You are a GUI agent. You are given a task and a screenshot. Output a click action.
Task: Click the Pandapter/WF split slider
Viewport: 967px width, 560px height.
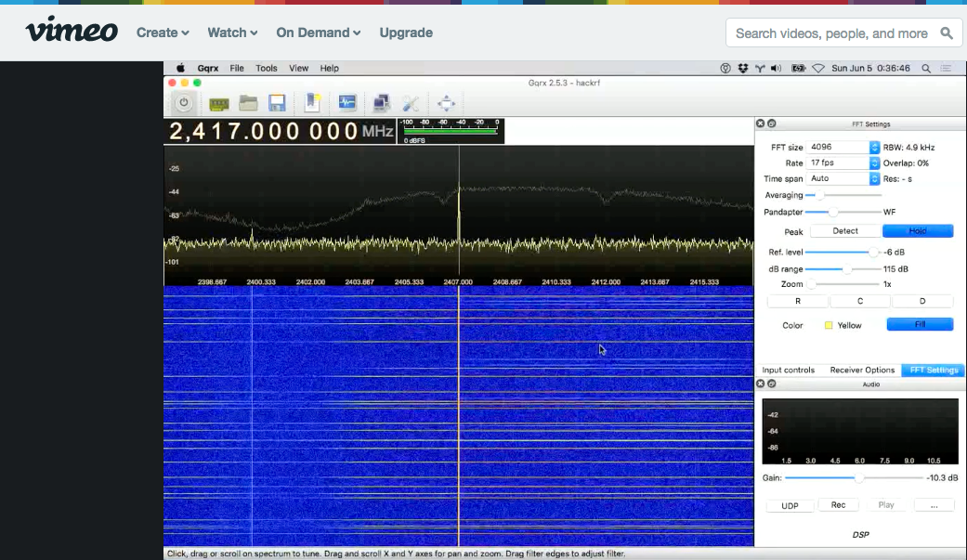coord(843,212)
